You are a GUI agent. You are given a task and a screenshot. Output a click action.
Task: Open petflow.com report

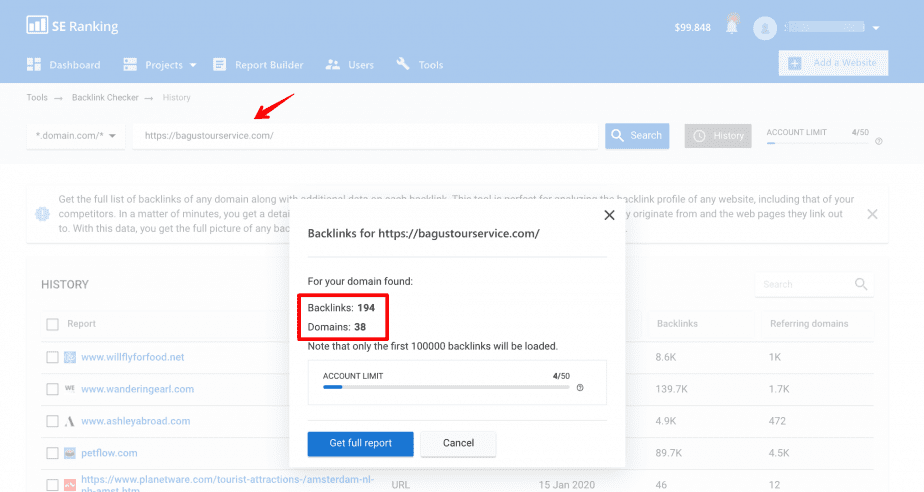[109, 453]
